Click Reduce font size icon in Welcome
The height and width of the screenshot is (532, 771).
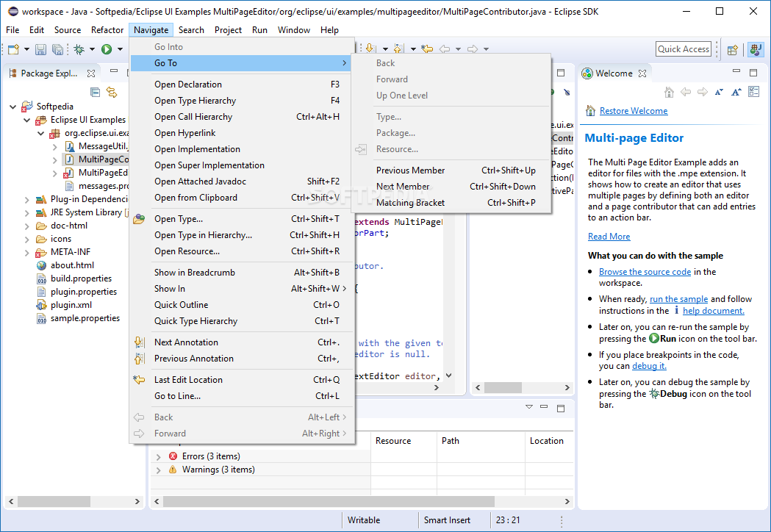(719, 92)
